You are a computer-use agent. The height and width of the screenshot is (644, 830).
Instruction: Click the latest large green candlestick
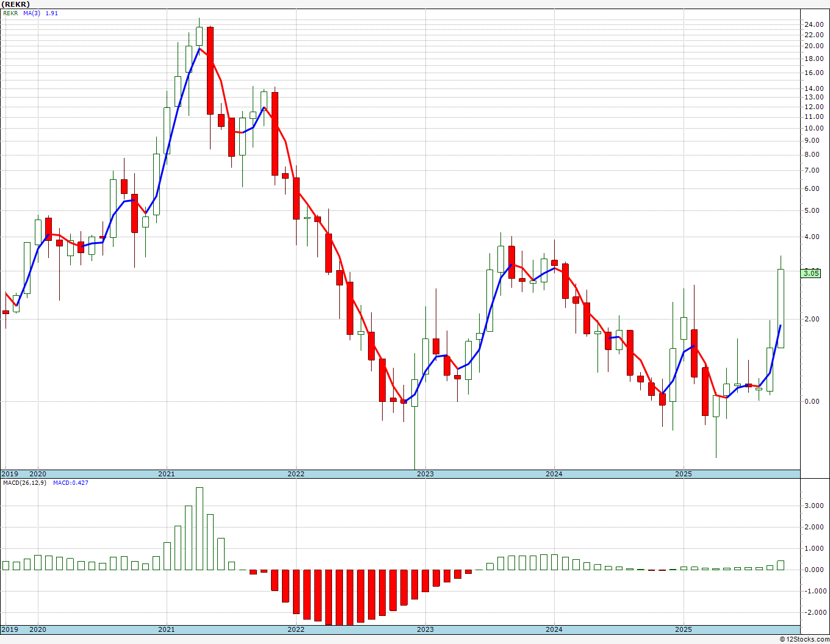781,308
